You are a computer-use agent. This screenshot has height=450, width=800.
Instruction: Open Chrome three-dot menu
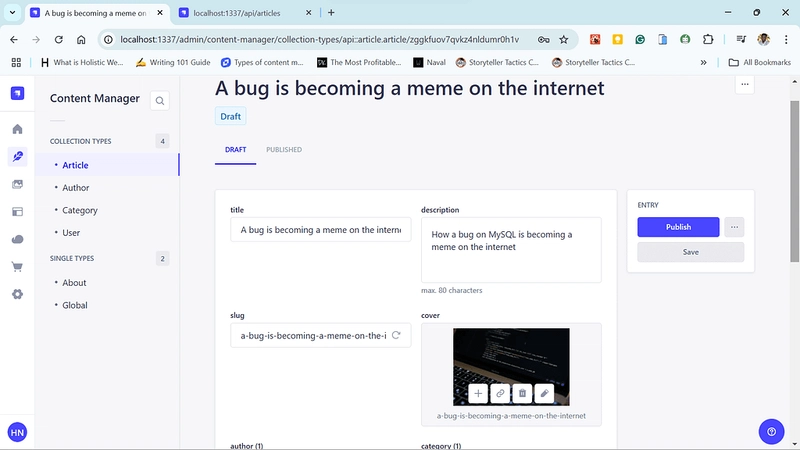coord(786,39)
